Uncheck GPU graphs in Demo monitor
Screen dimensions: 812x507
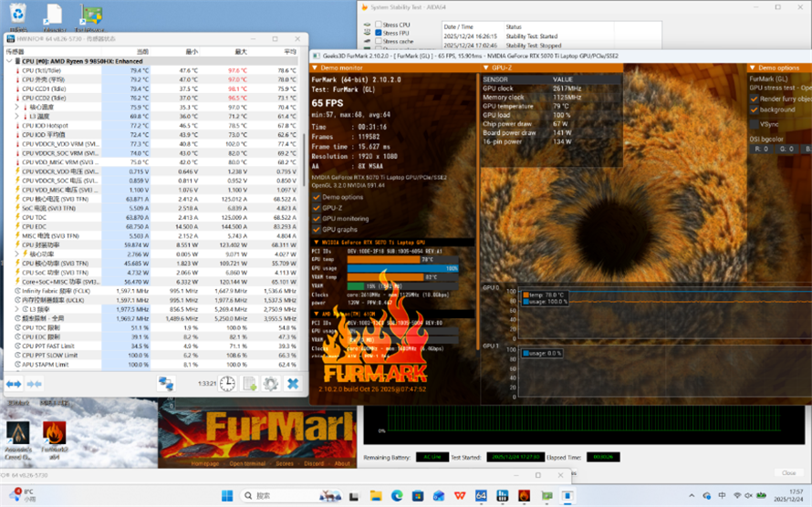(316, 230)
